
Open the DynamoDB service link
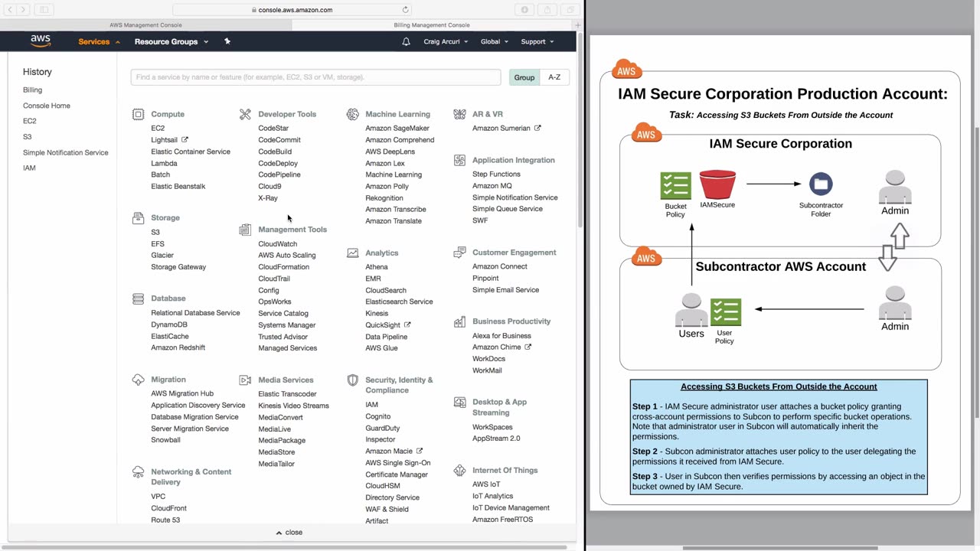(169, 324)
